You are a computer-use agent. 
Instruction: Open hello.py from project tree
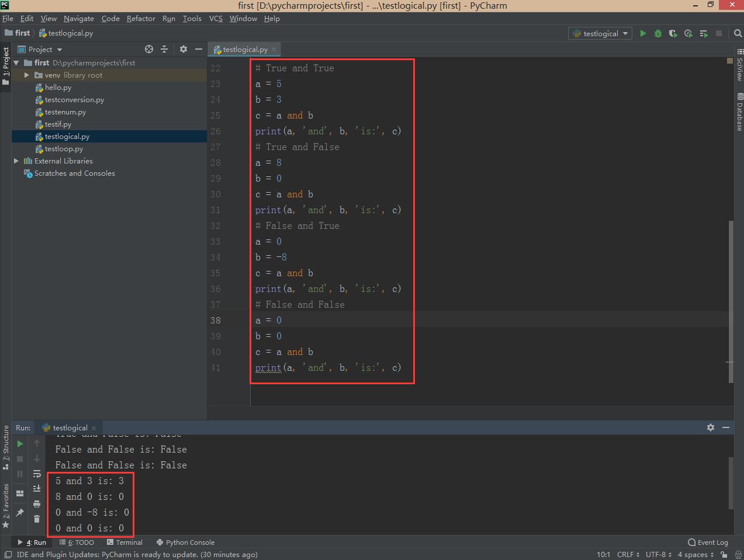(x=58, y=87)
